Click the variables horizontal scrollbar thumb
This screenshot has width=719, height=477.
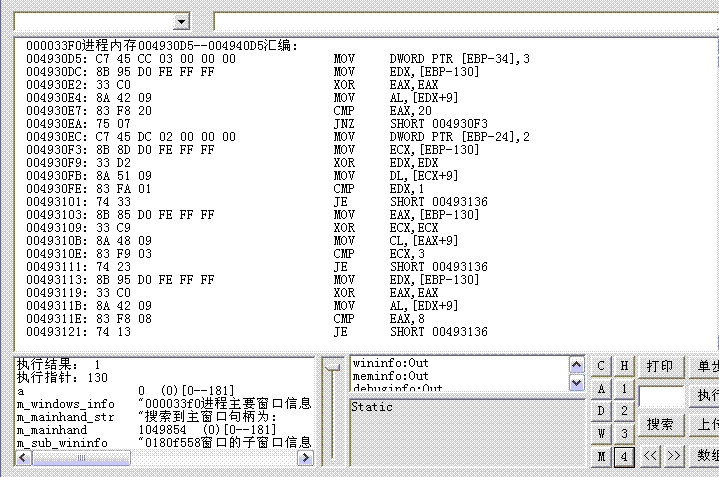click(81, 458)
